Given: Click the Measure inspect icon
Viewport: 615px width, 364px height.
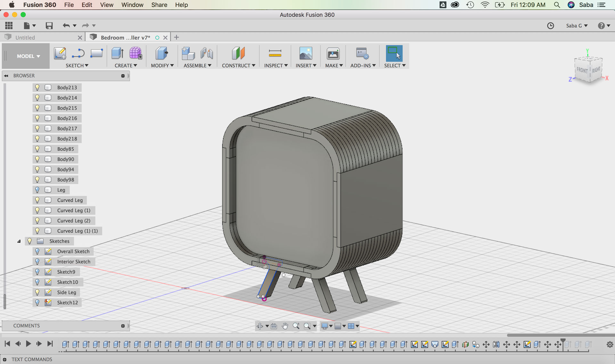Looking at the screenshot, I should point(275,53).
